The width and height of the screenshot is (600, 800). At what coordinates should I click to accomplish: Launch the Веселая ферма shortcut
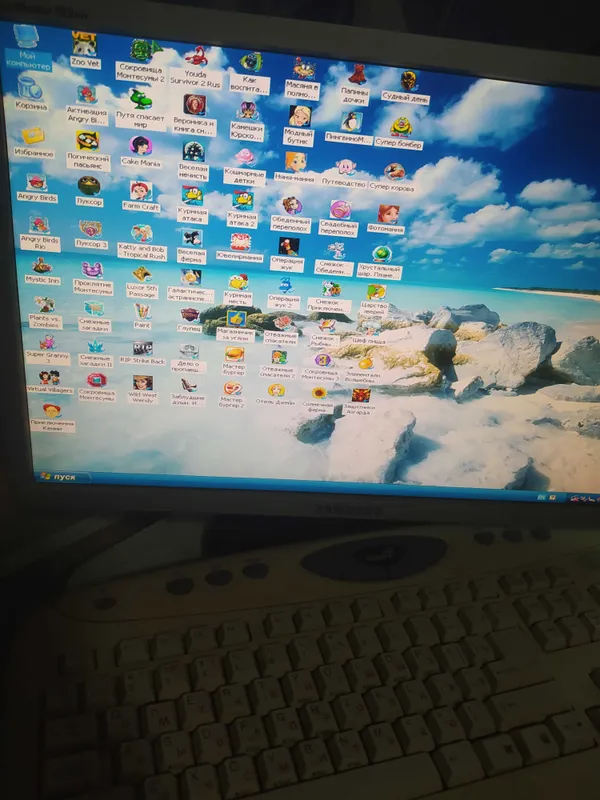click(192, 246)
